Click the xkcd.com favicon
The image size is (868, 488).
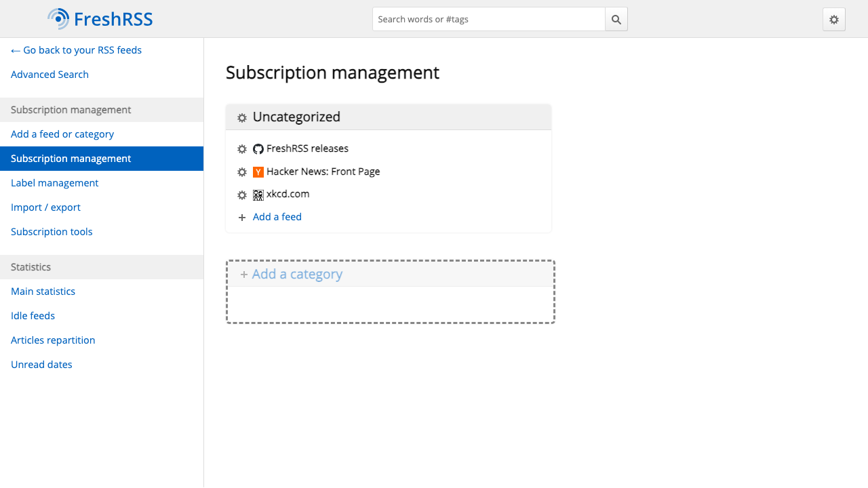coord(258,195)
